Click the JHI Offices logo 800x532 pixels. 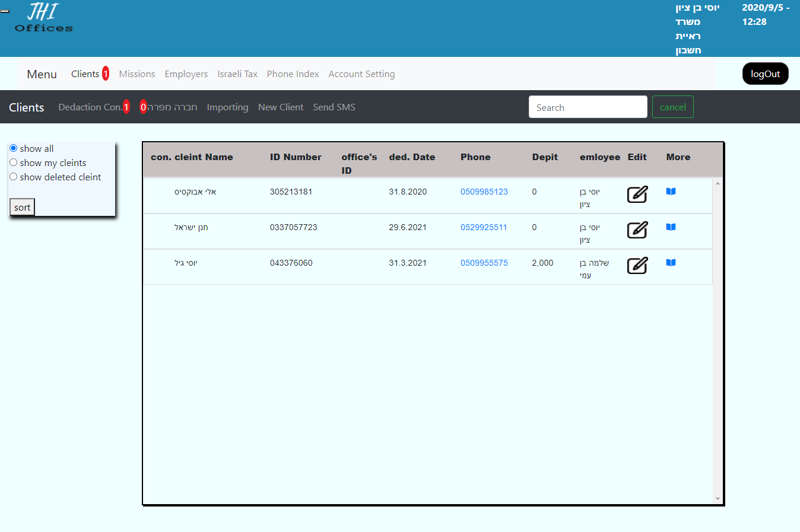click(43, 18)
